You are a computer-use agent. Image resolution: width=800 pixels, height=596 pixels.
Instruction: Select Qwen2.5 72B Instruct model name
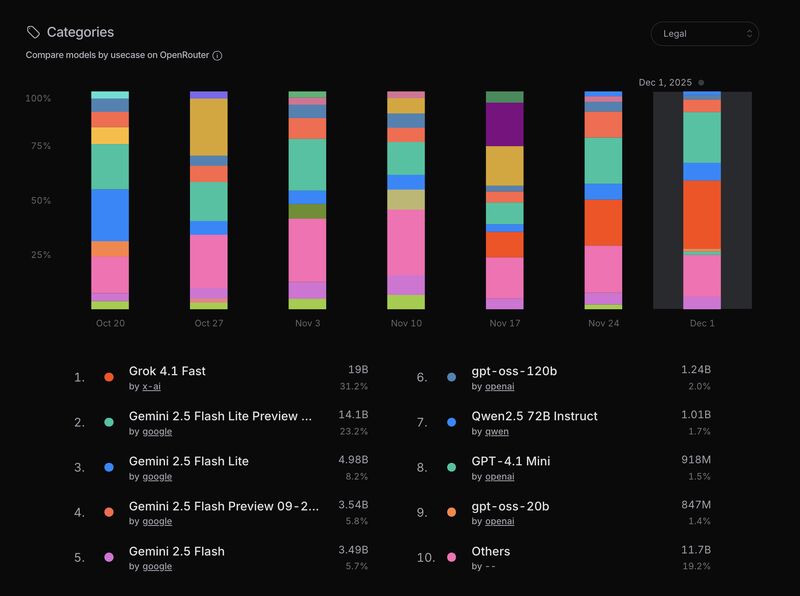[x=534, y=416]
